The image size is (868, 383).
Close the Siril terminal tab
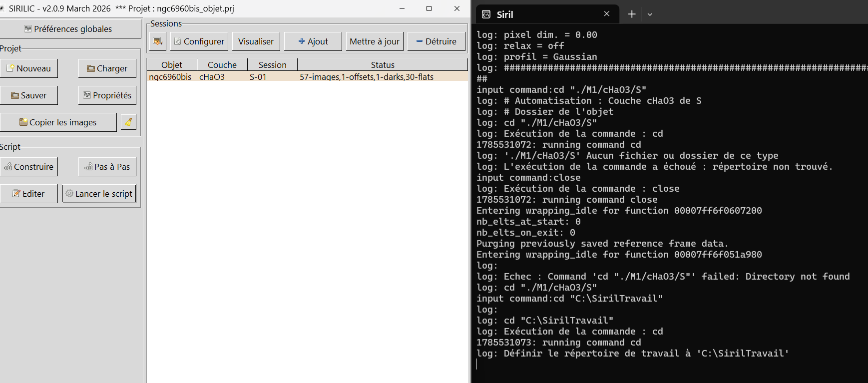[607, 14]
